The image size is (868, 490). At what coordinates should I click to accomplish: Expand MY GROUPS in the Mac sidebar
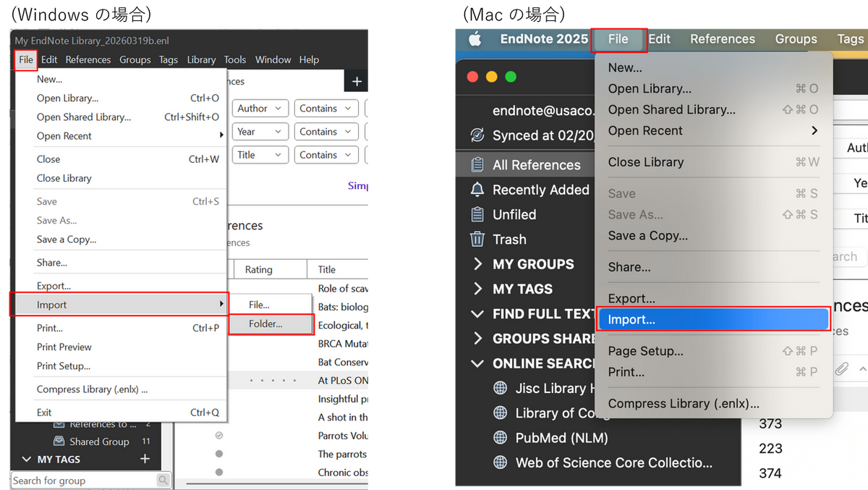click(477, 264)
